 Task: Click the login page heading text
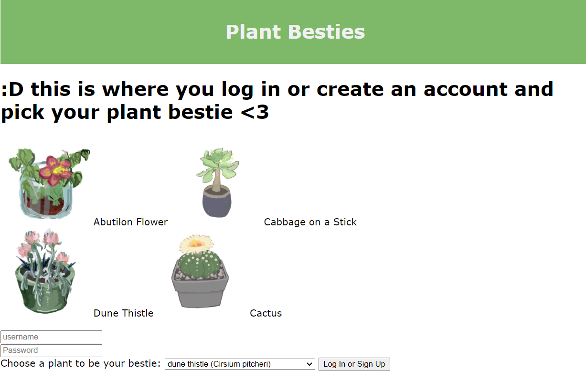pos(277,101)
